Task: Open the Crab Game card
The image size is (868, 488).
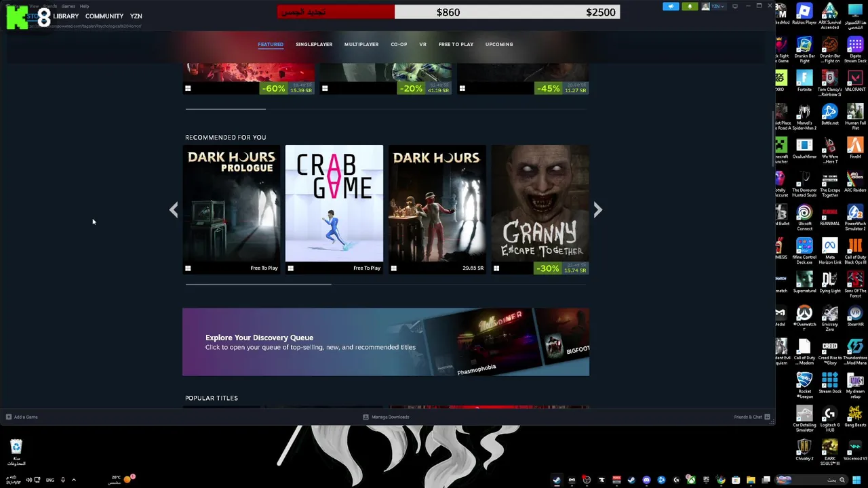Action: pyautogui.click(x=334, y=209)
